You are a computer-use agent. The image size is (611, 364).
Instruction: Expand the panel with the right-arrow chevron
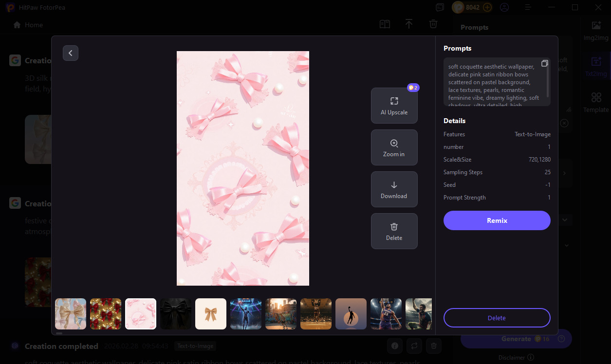[x=564, y=173]
